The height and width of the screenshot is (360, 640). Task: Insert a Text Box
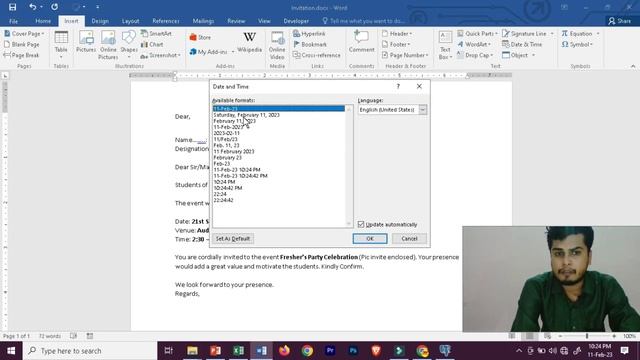coord(445,45)
